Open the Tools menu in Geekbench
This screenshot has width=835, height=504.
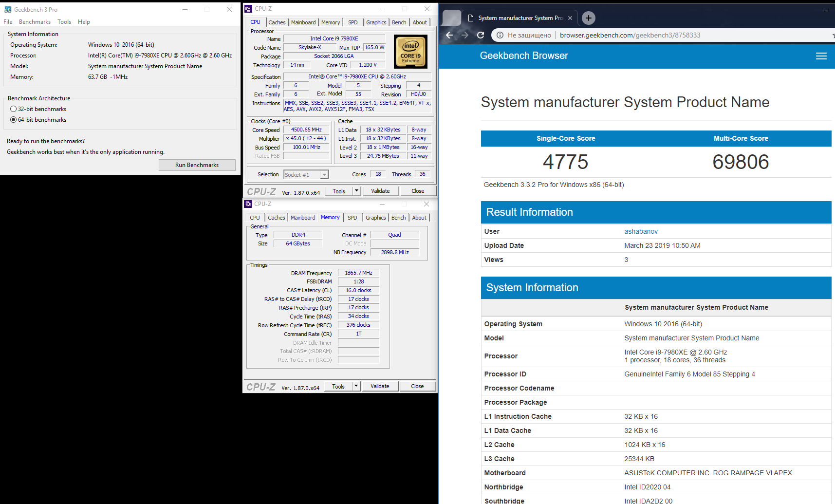coord(64,22)
